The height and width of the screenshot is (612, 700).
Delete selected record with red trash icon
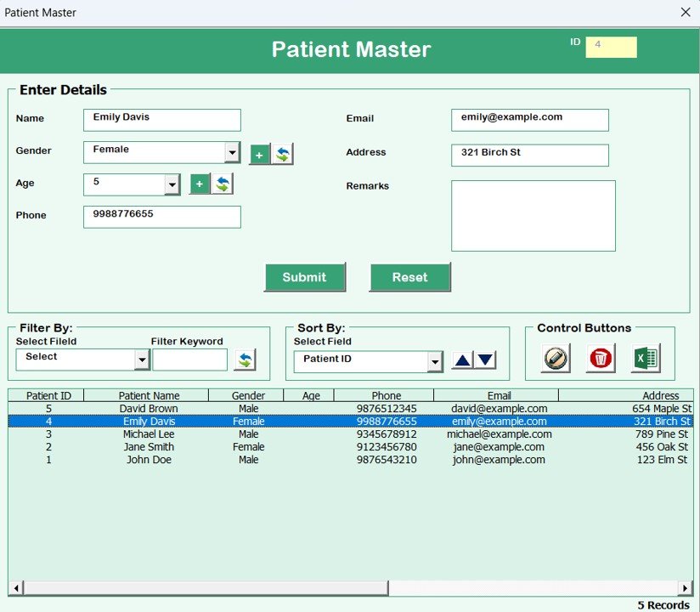tap(601, 358)
